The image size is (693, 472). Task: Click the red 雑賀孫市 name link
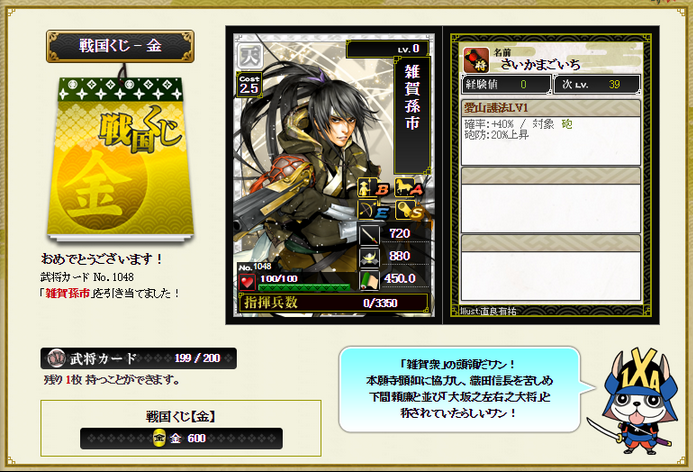pyautogui.click(x=68, y=293)
